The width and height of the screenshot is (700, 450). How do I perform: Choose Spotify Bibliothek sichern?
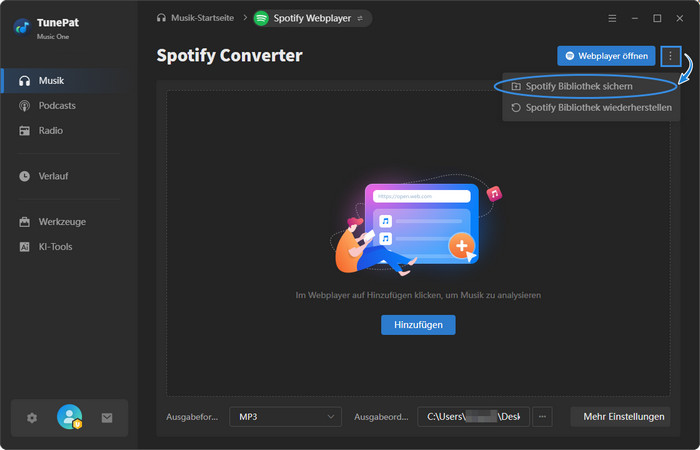591,87
